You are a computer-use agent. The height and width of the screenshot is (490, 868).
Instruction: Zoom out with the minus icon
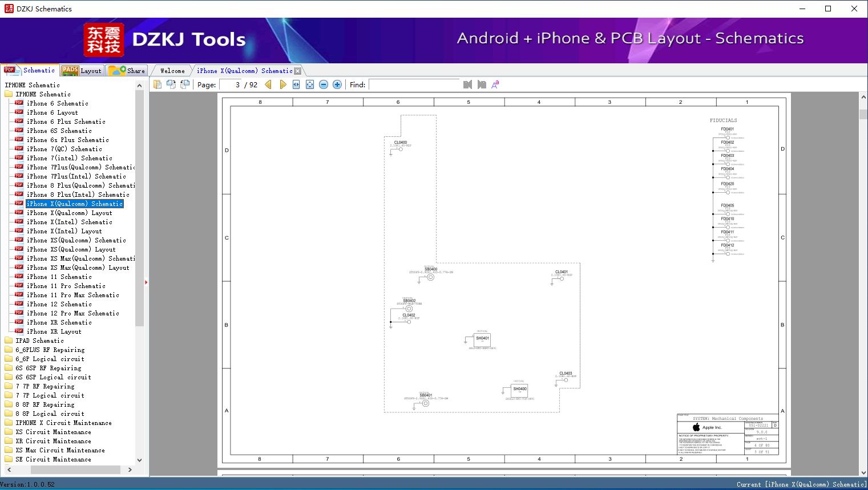coord(324,84)
